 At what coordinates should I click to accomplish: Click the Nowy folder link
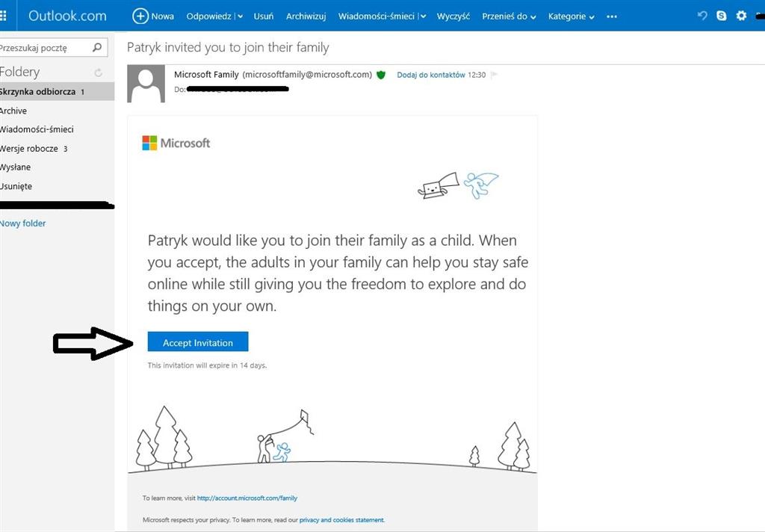(22, 223)
